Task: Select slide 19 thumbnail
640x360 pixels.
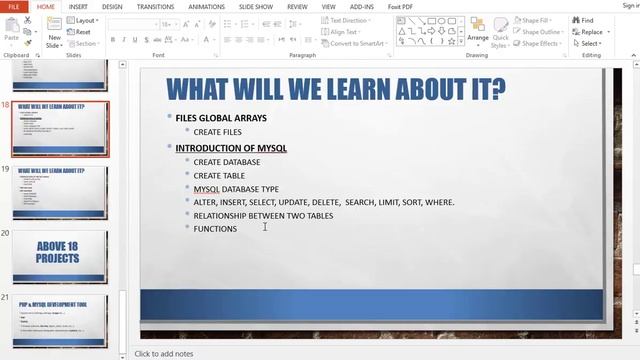Action: coord(60,192)
